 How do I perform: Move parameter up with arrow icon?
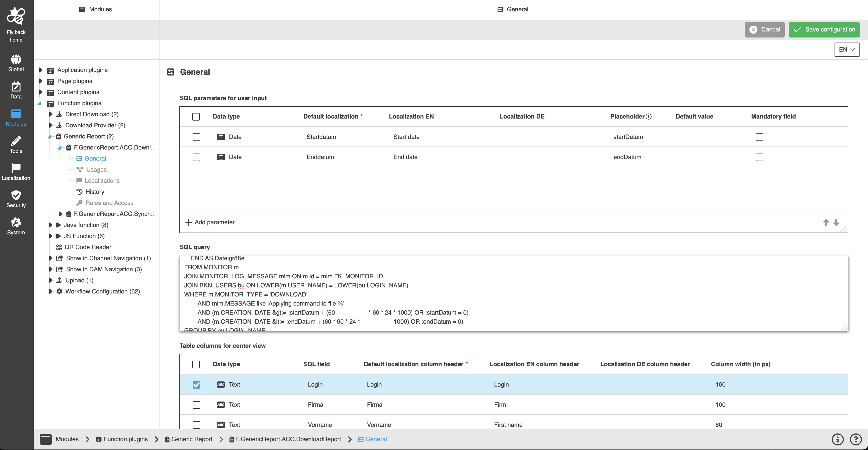[x=826, y=222]
